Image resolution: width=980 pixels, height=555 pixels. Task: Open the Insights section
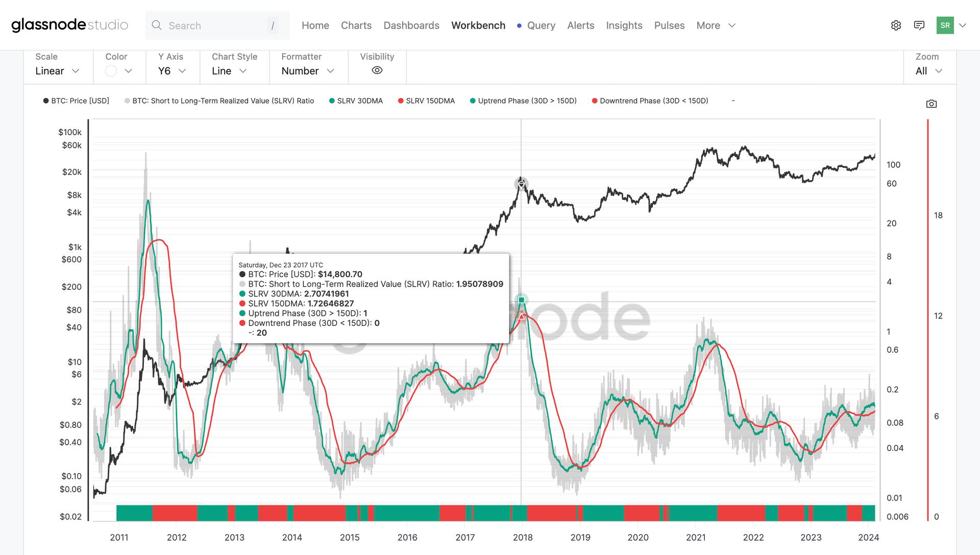pyautogui.click(x=624, y=25)
